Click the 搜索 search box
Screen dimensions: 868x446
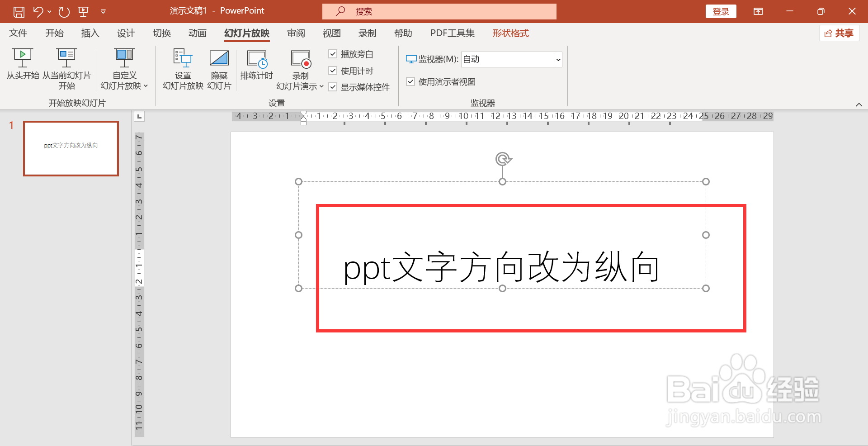pos(439,11)
